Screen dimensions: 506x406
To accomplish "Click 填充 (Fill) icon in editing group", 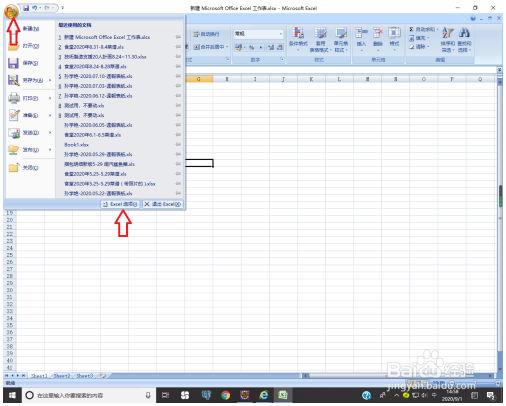I will (x=412, y=38).
